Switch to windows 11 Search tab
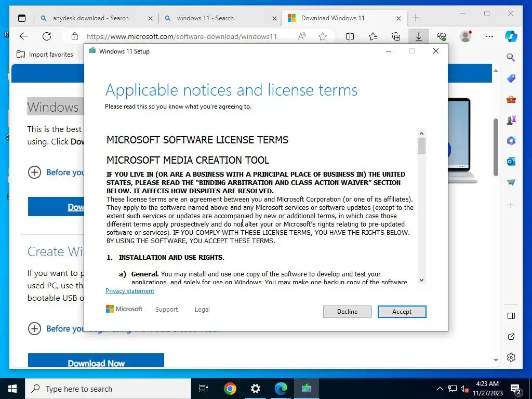This screenshot has width=532, height=399. pyautogui.click(x=205, y=18)
